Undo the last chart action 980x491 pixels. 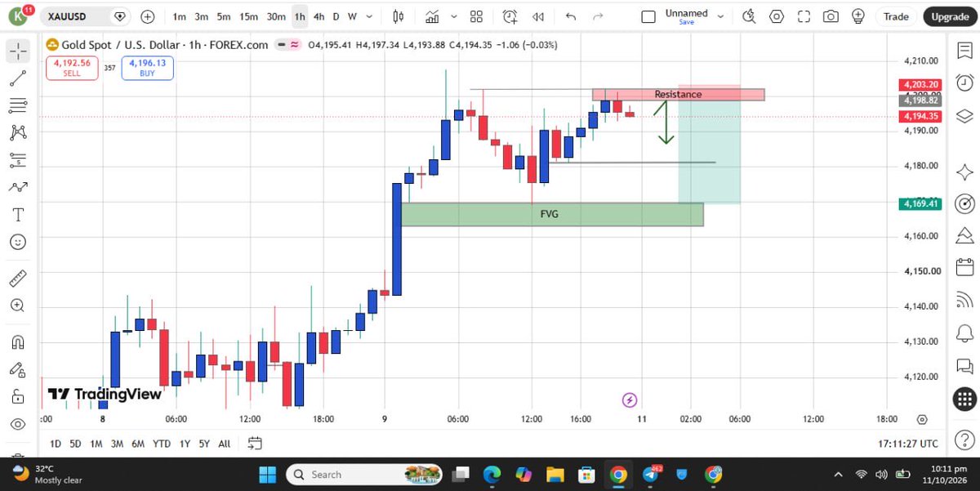[571, 16]
